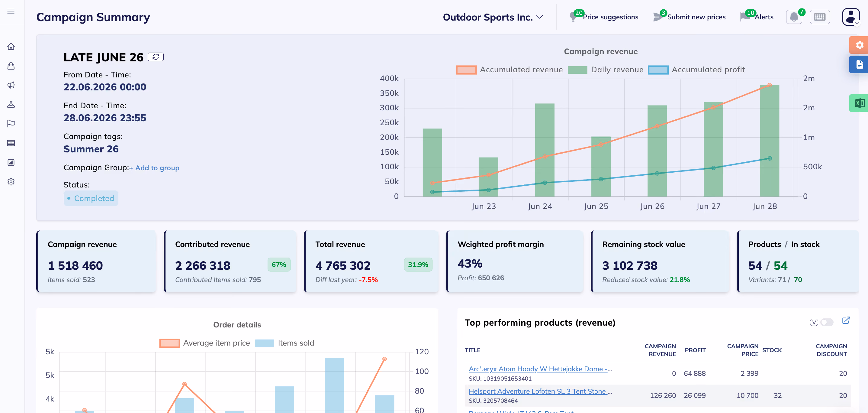The height and width of the screenshot is (413, 868).
Task: Open the bar chart reports icon
Action: (x=11, y=162)
